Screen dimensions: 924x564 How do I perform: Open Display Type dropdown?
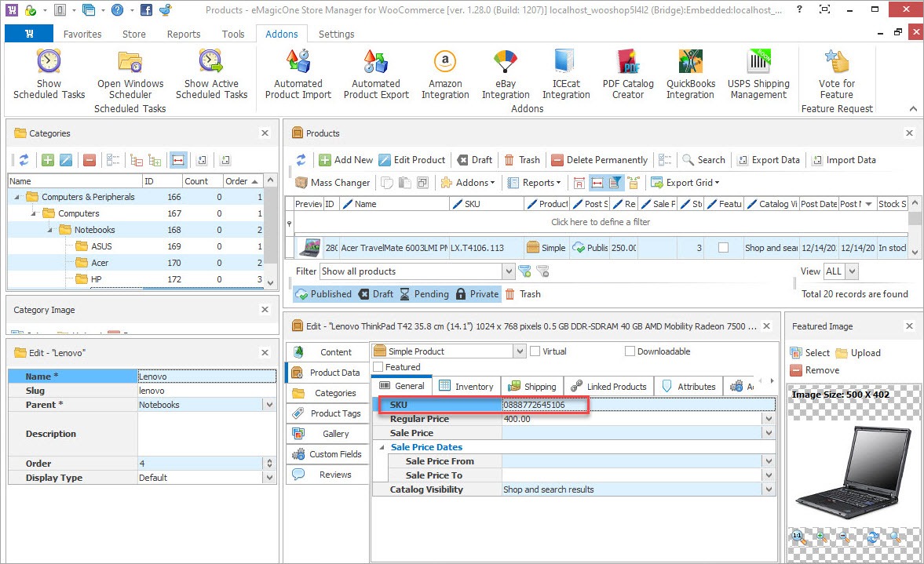coord(269,478)
